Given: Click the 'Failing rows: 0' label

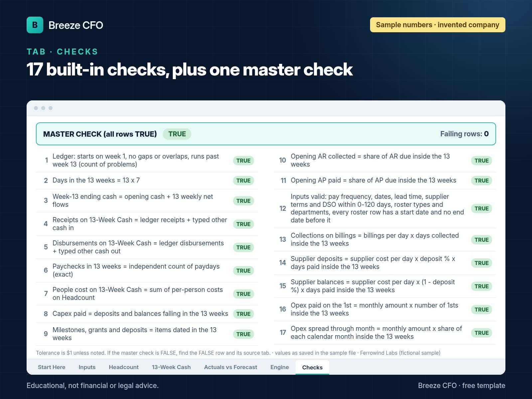Looking at the screenshot, I should click(x=465, y=134).
